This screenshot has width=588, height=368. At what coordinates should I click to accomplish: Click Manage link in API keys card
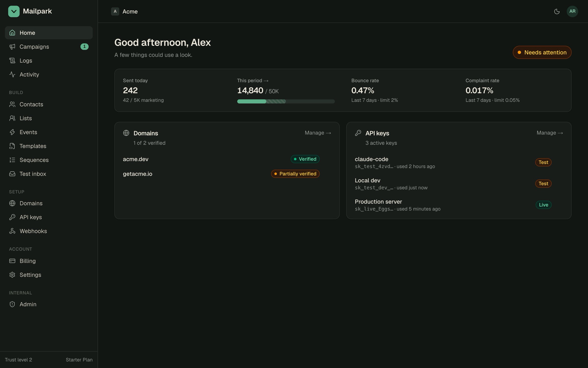pos(550,133)
